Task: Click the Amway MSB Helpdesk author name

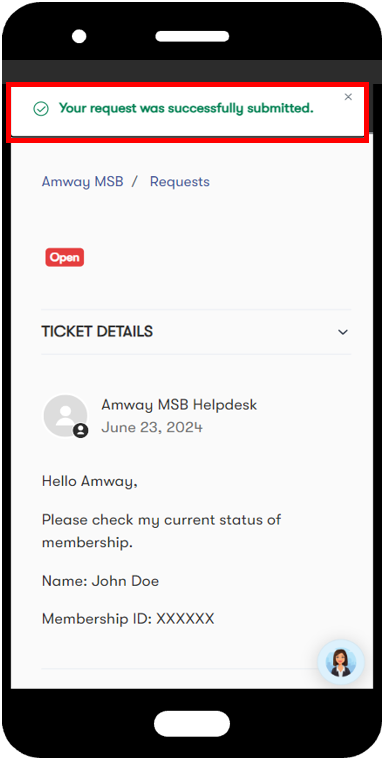Action: coord(179,404)
